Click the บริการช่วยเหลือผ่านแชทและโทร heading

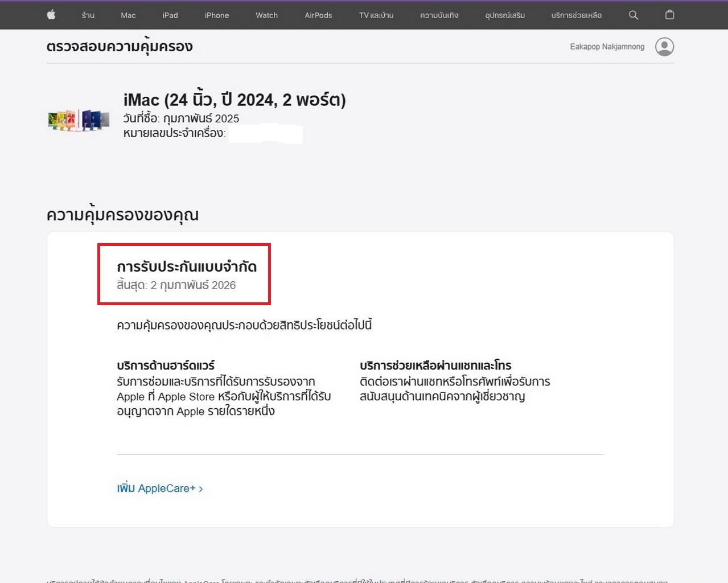435,366
